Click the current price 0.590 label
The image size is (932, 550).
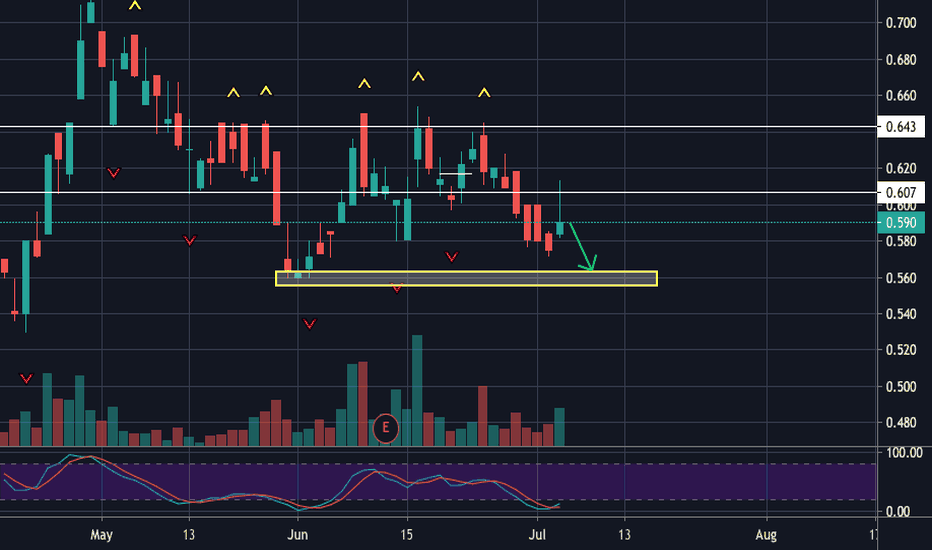click(x=900, y=222)
